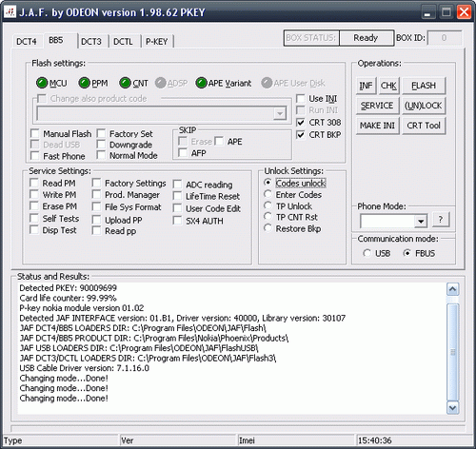Viewport: 476px width, 449px height.
Task: Tick the Factory Set checkbox
Action: tap(101, 133)
